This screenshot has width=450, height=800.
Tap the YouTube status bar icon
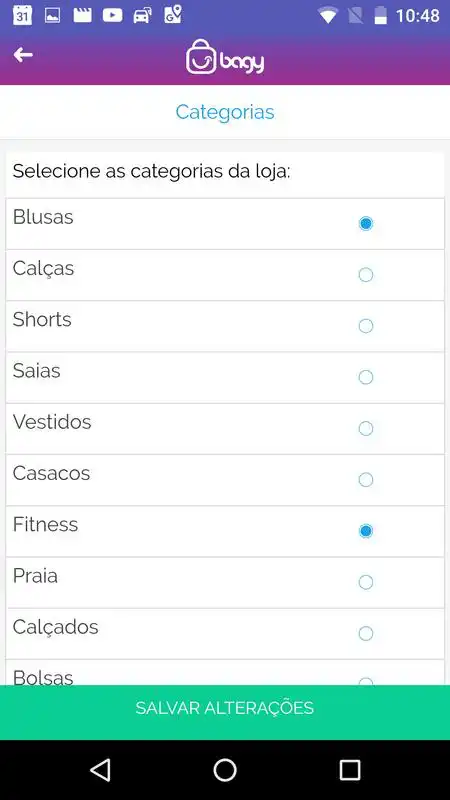(112, 15)
